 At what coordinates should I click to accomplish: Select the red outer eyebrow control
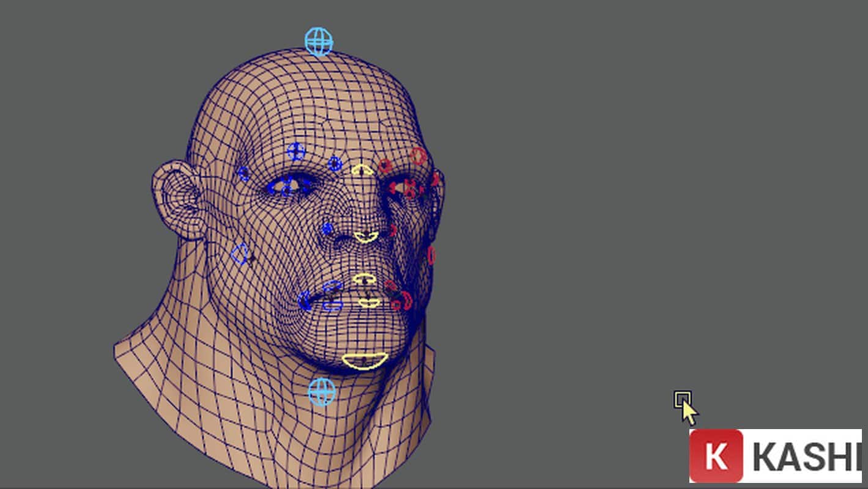(x=418, y=156)
